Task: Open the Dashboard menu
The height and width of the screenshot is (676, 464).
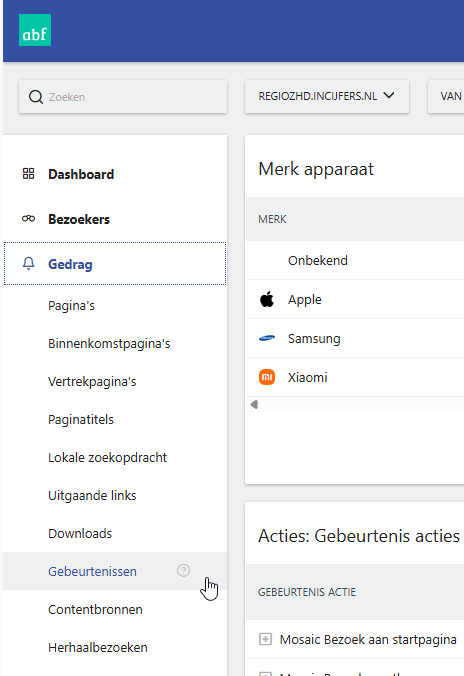Action: point(81,174)
